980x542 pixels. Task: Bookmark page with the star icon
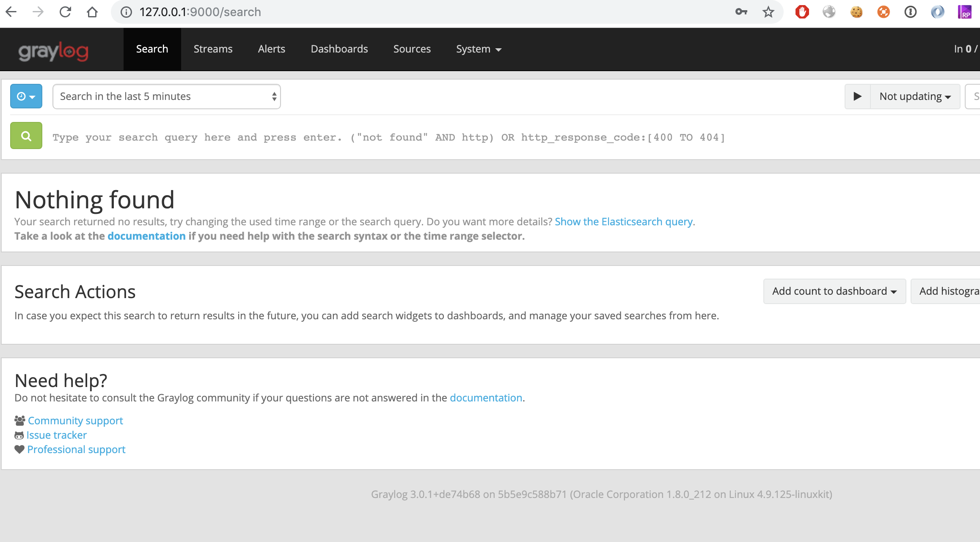[x=768, y=12]
